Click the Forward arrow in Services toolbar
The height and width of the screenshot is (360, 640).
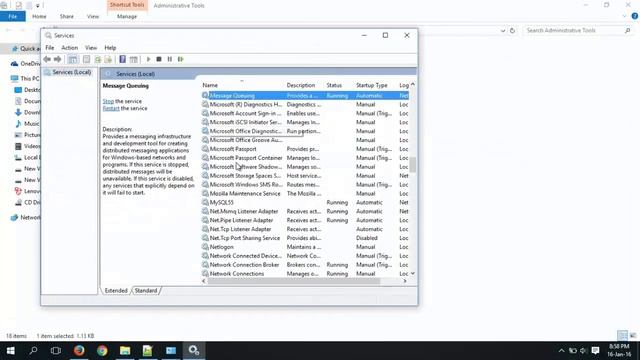(x=58, y=59)
